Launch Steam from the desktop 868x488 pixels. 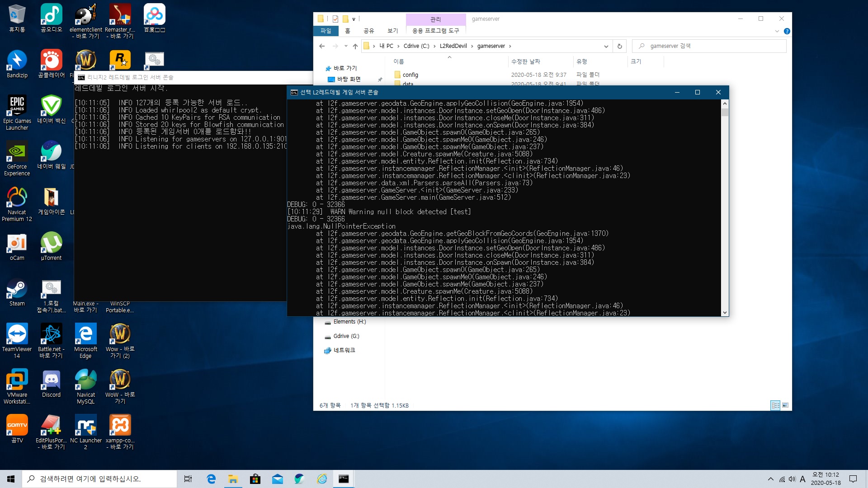coord(17,292)
